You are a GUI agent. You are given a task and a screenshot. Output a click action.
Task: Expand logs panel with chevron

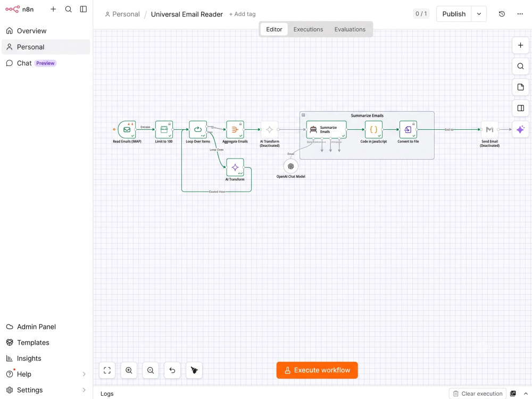[526, 394]
